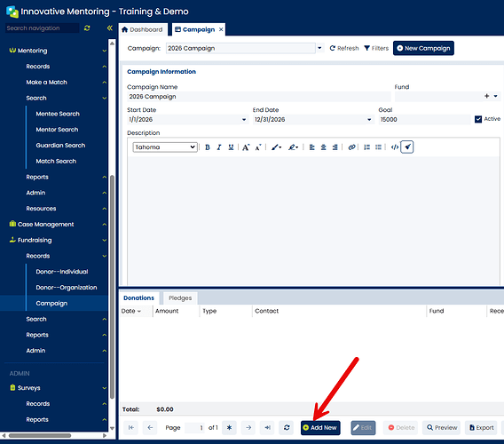Image resolution: width=504 pixels, height=444 pixels.
Task: Align description text left
Action: (311, 147)
